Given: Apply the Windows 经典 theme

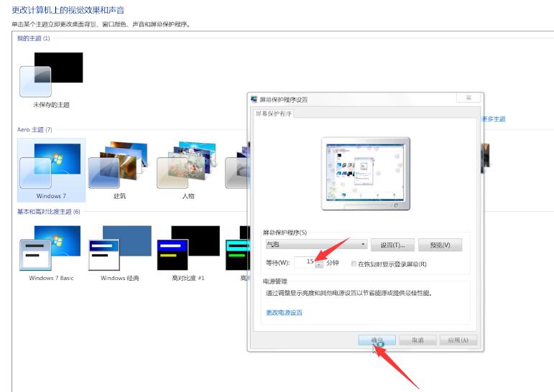Looking at the screenshot, I should [x=119, y=248].
